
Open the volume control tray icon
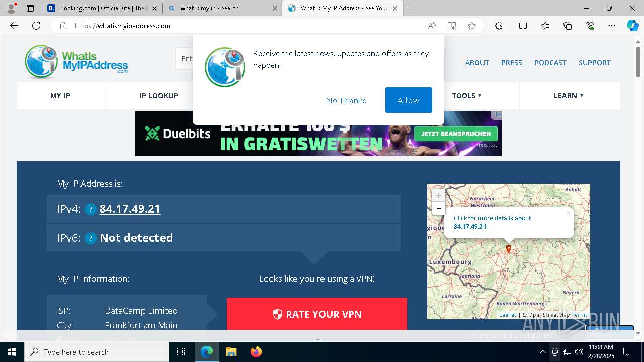(579, 352)
